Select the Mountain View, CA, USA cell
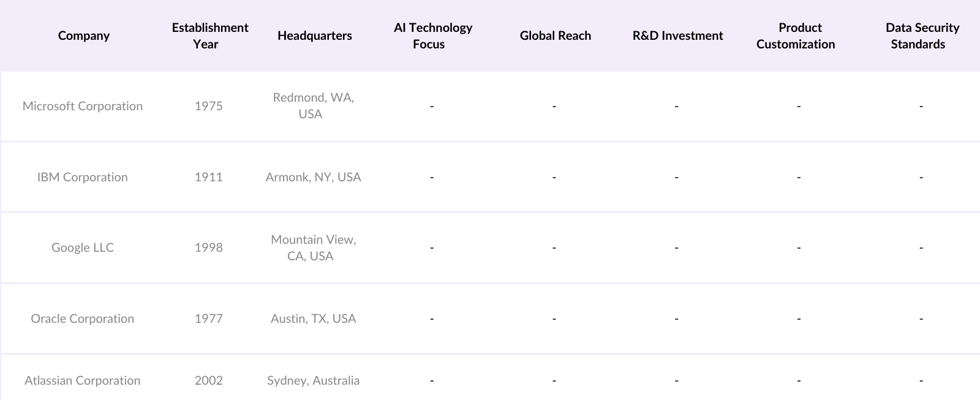The image size is (980, 400). [313, 247]
